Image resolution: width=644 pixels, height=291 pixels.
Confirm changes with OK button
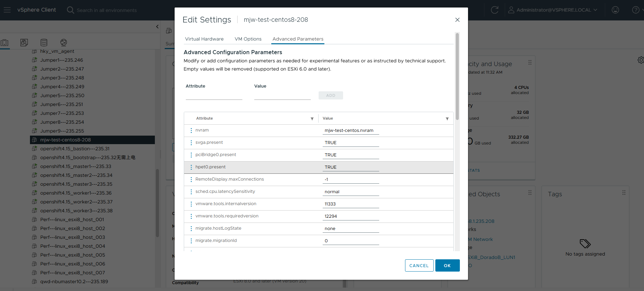pos(447,265)
